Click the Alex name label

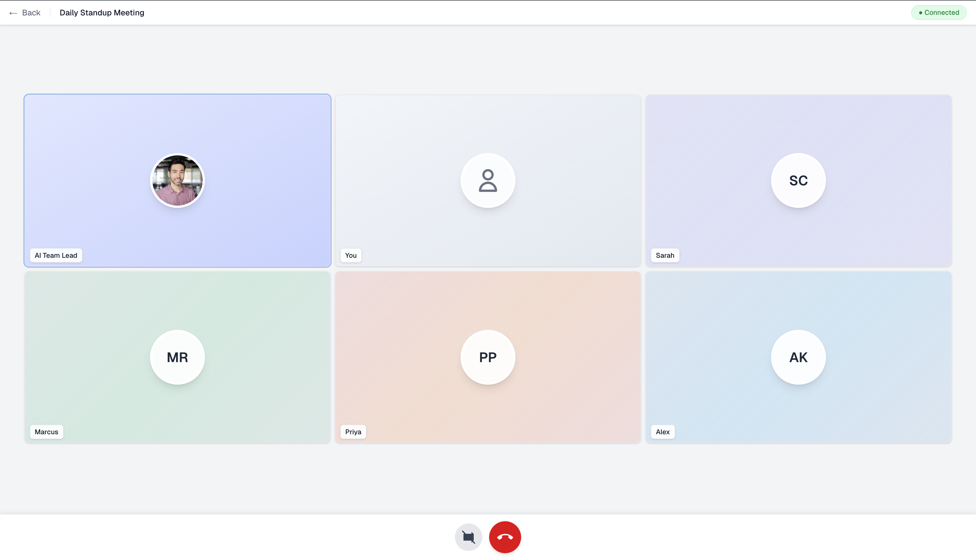pyautogui.click(x=662, y=431)
